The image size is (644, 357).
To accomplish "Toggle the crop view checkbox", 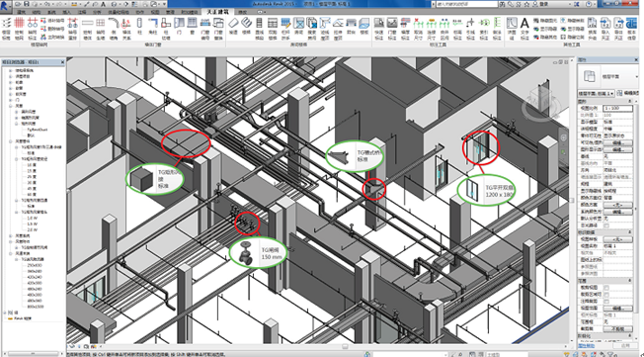I will pyautogui.click(x=606, y=288).
